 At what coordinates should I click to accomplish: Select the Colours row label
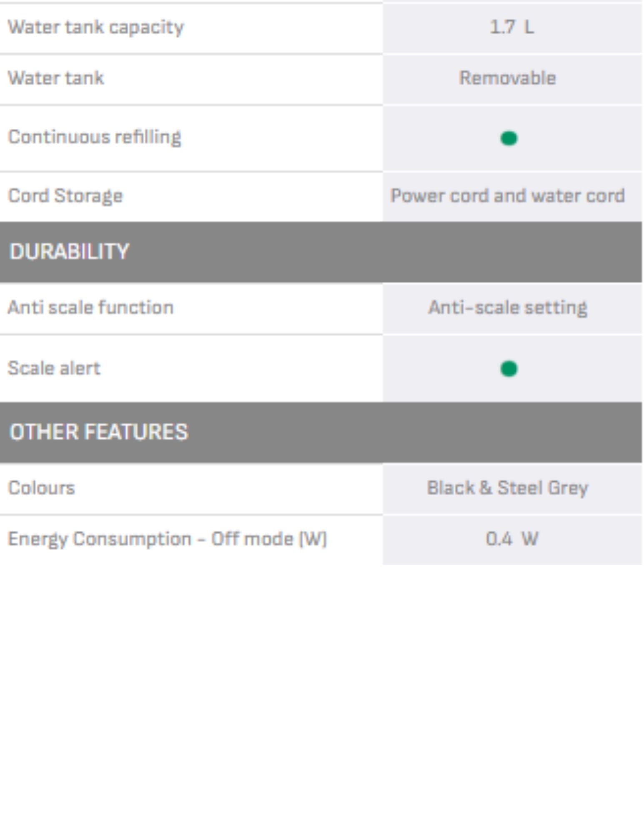coord(42,488)
